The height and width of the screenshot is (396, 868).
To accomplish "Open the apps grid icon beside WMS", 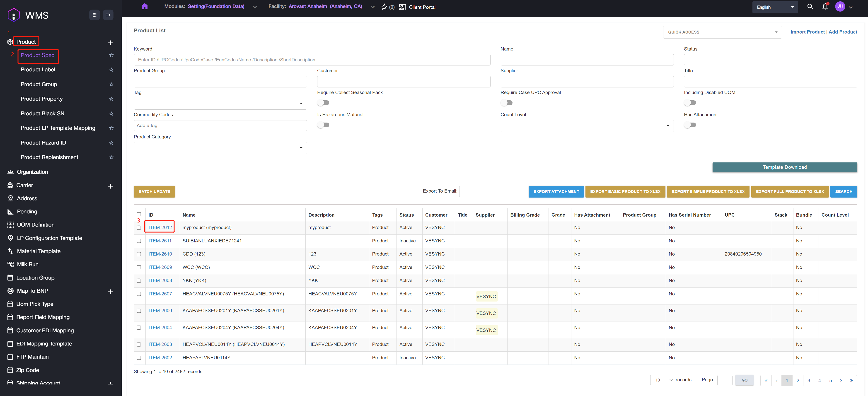I will [94, 15].
